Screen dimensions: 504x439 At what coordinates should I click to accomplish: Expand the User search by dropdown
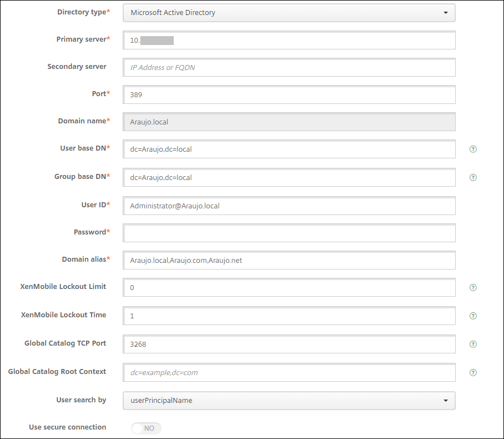pos(289,401)
